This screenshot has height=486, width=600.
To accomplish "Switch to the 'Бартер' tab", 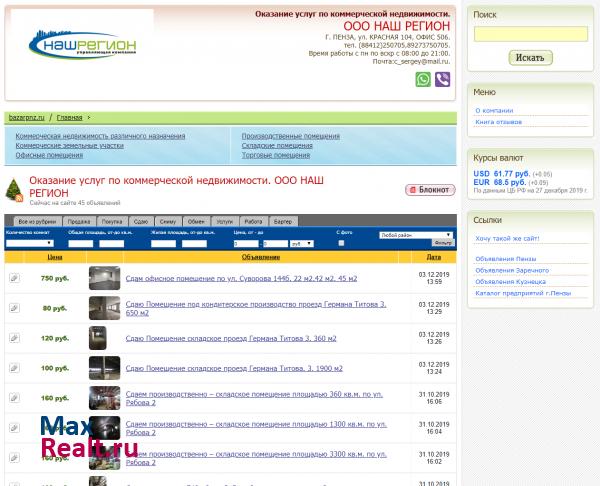I will tap(283, 222).
